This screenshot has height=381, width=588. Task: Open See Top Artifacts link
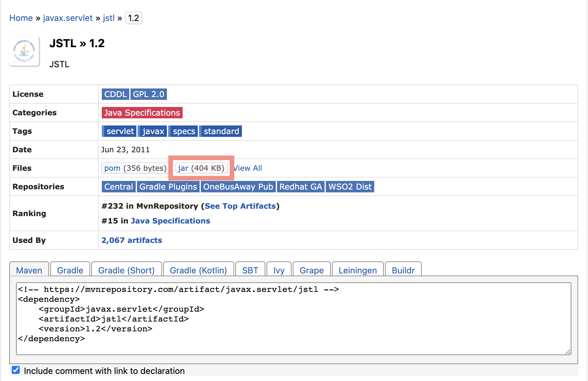click(x=240, y=206)
